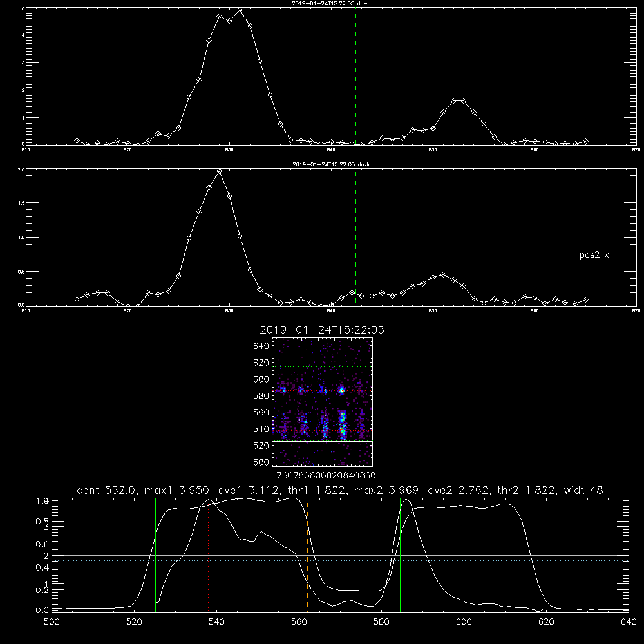Click the red dotted line near 586 in bottom plot

pos(406,555)
